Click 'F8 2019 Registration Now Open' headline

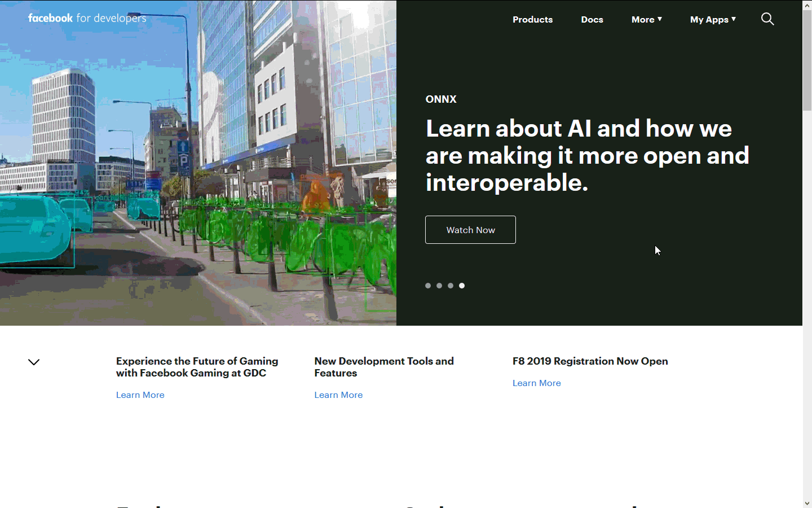click(x=590, y=361)
